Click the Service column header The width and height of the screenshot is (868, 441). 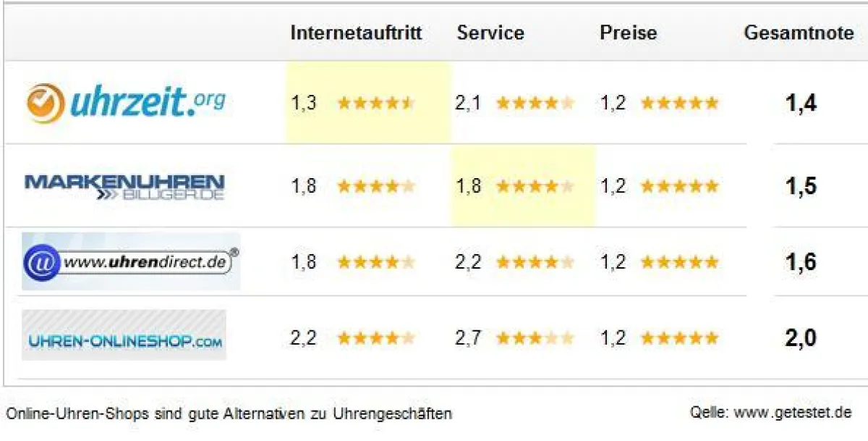pyautogui.click(x=490, y=33)
